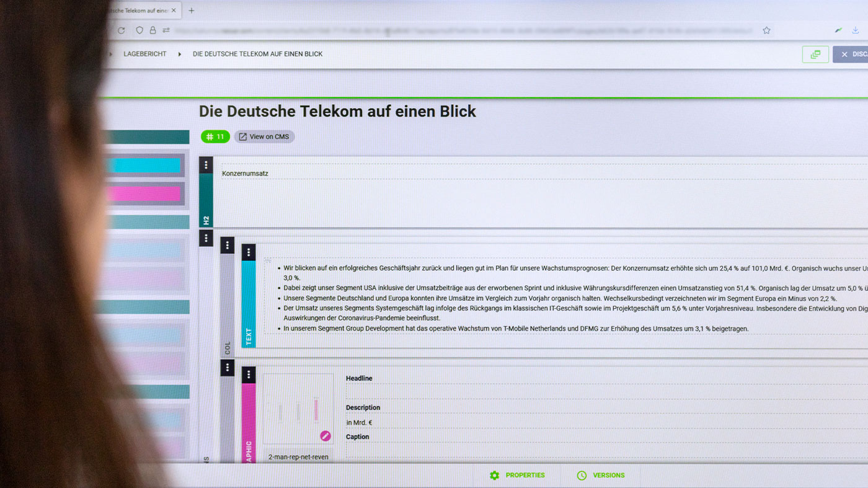Open the GRAPHIC block three-dot menu
This screenshot has height=488, width=868.
[x=249, y=375]
